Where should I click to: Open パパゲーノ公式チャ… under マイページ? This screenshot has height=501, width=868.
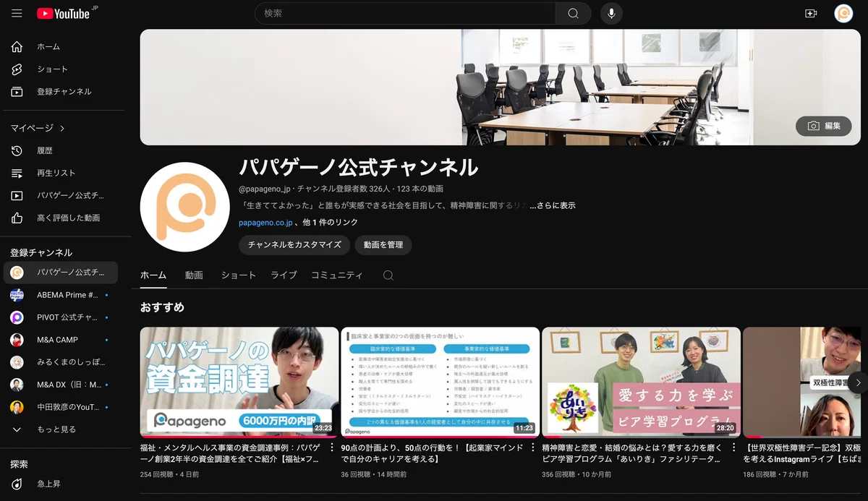point(60,195)
